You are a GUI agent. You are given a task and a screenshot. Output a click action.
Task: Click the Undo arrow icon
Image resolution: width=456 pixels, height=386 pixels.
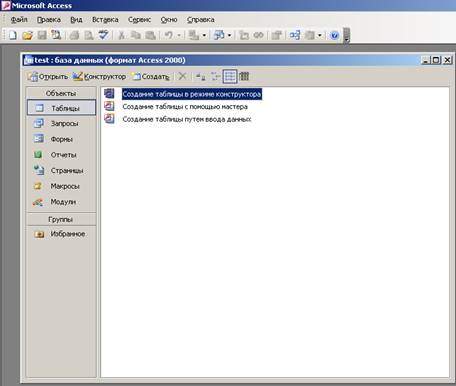(169, 35)
